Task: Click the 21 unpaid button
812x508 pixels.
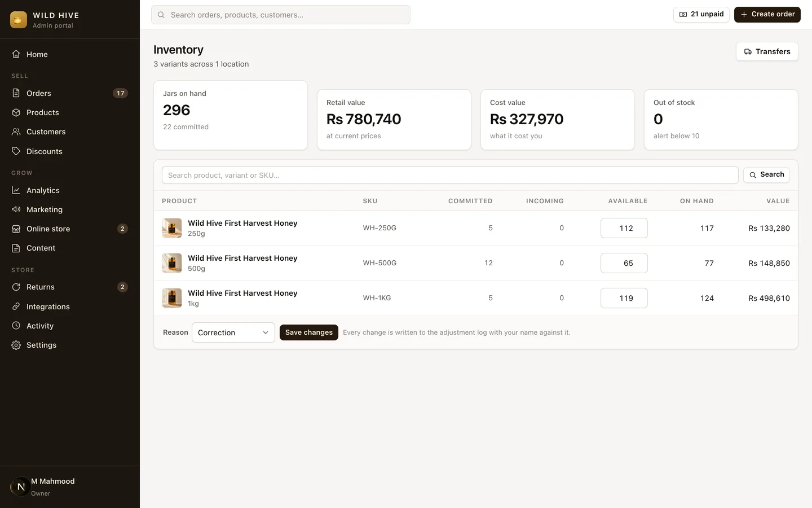Action: [x=701, y=15]
